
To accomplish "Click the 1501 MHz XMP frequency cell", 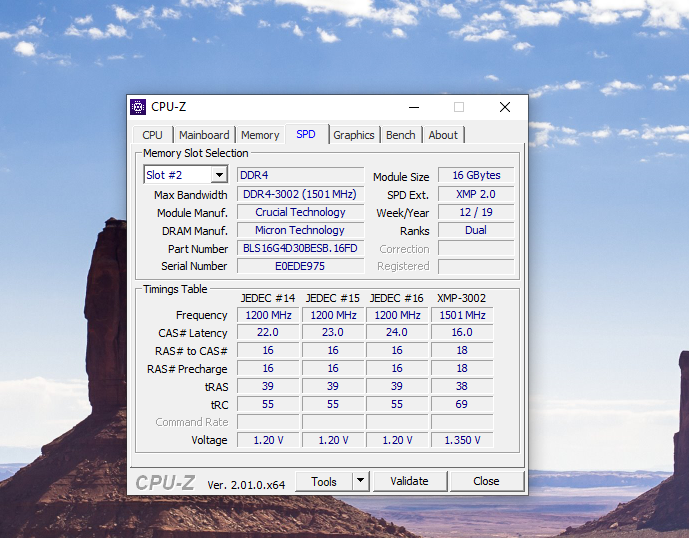I will tap(462, 315).
